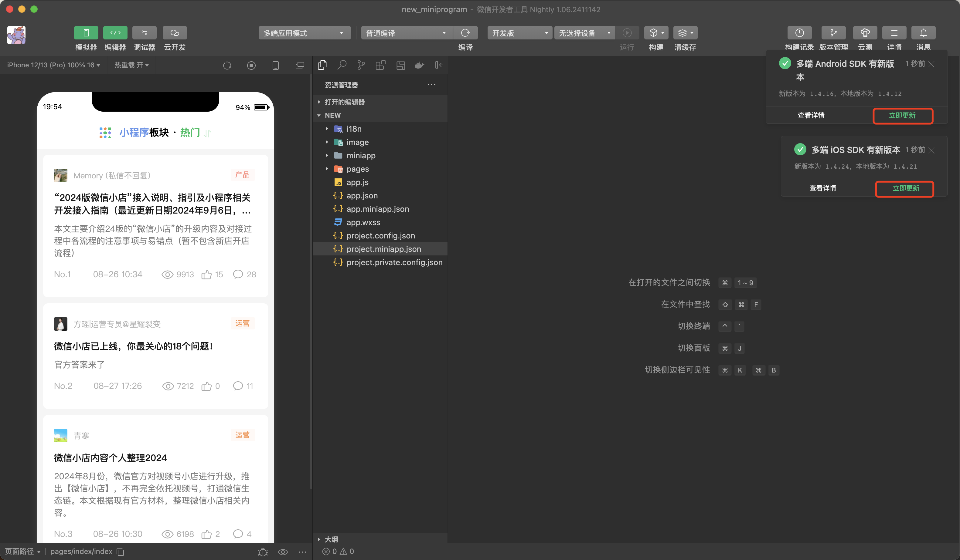This screenshot has height=560, width=960.
Task: Open the app.wxss file
Action: pos(380,222)
